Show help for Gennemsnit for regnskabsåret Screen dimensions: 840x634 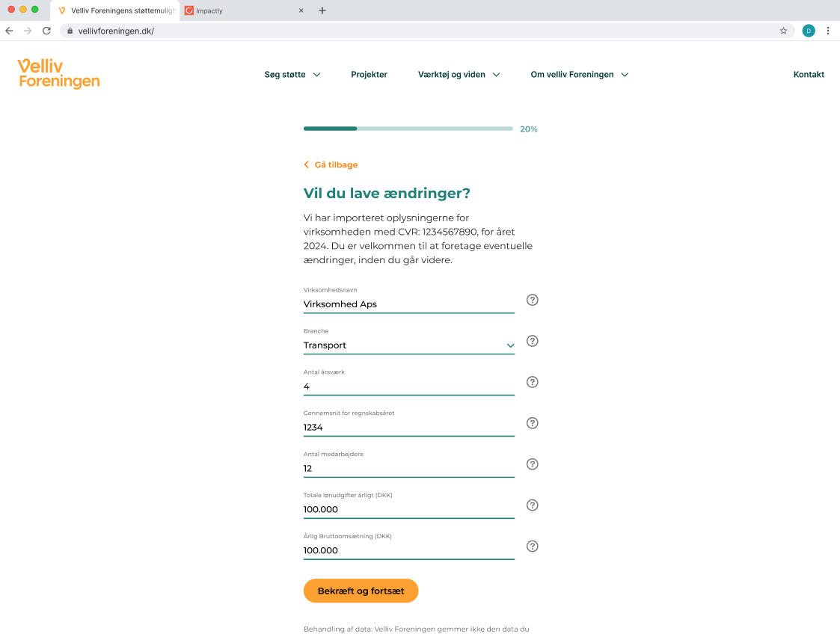(532, 423)
